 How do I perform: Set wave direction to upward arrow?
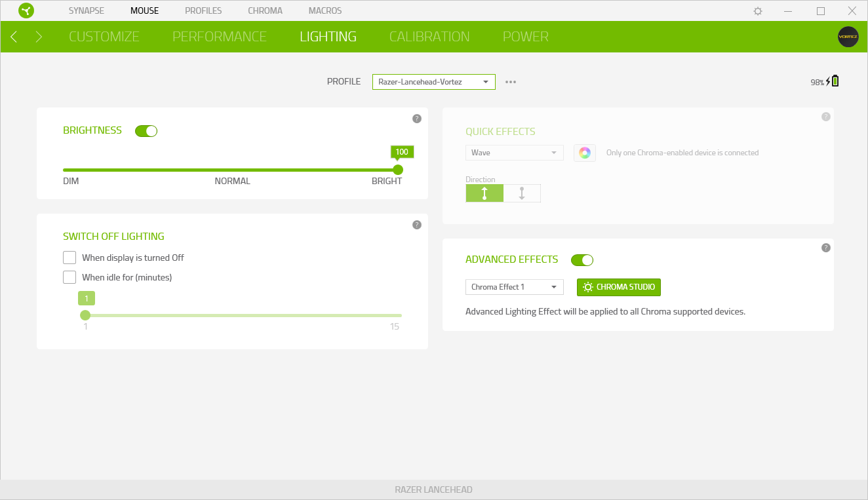pyautogui.click(x=484, y=193)
